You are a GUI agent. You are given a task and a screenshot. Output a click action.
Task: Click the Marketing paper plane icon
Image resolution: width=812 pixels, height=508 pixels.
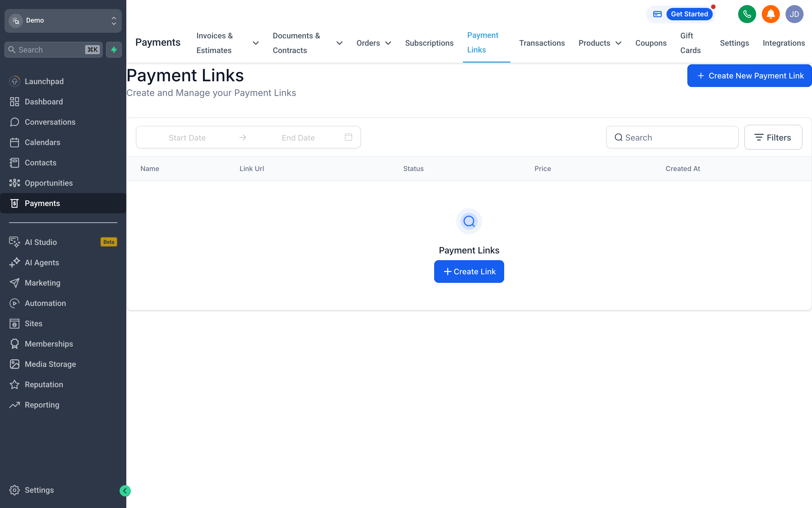tap(14, 283)
